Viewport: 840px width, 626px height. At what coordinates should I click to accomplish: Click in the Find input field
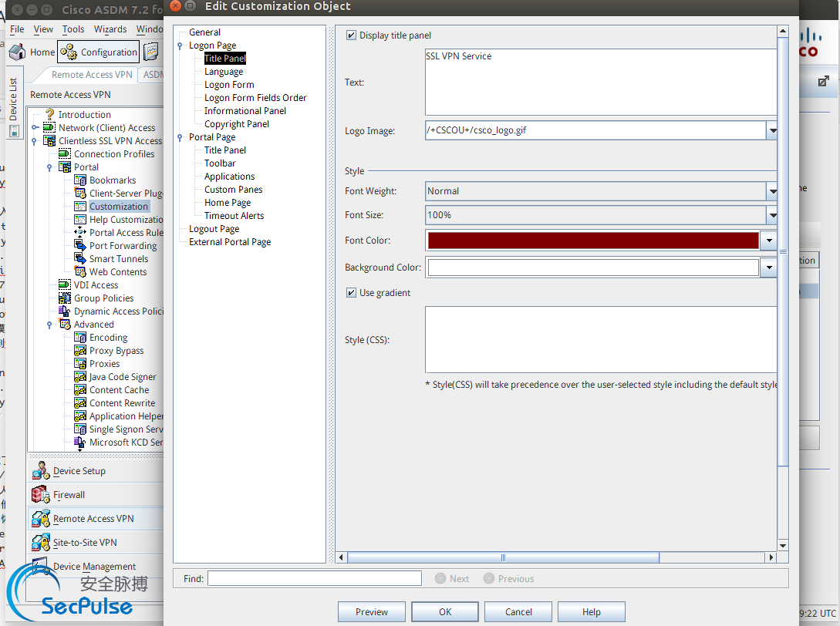(315, 578)
